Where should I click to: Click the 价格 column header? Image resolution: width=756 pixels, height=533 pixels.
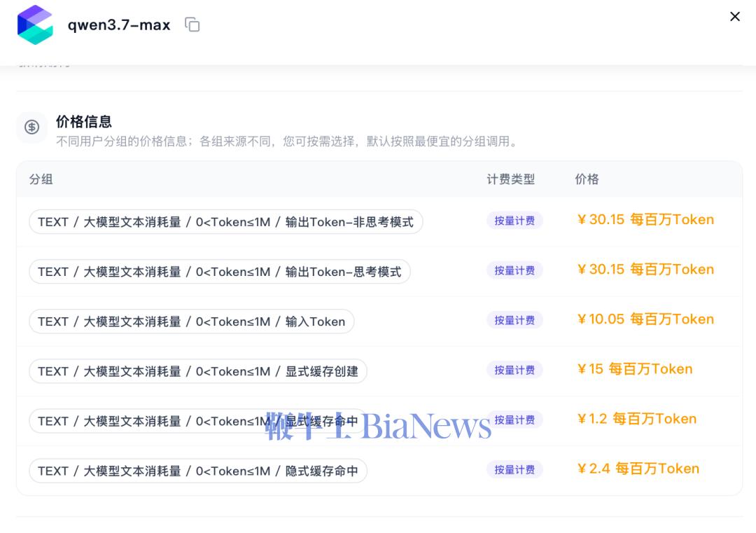click(x=587, y=179)
